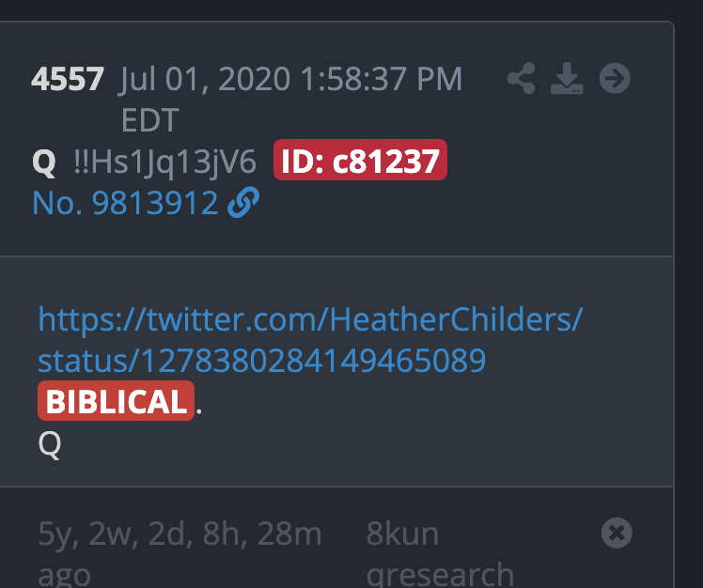Open post No. 9813912 link
The width and height of the screenshot is (703, 588).
pyautogui.click(x=125, y=203)
